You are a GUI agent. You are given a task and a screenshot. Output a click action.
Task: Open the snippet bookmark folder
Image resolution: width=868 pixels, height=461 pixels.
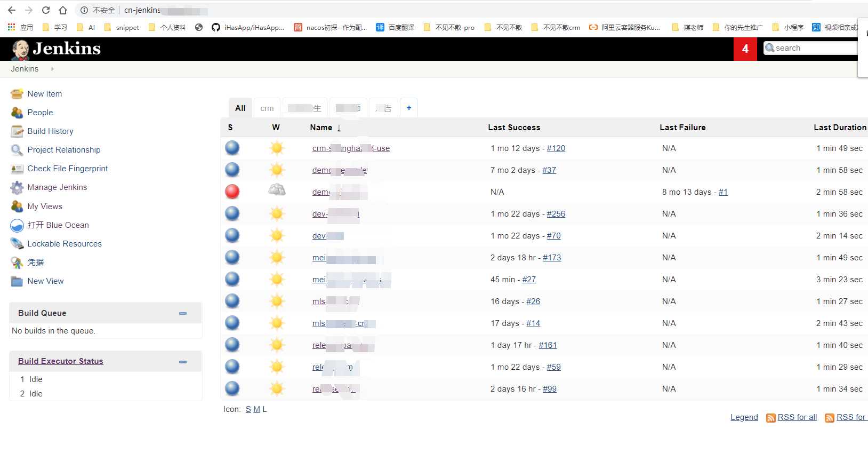tap(122, 27)
